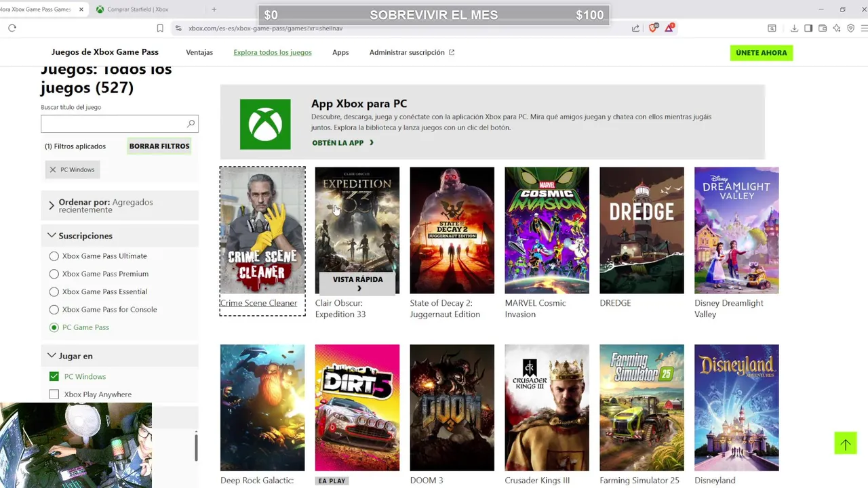868x488 pixels.
Task: Remove PC Windows filter chip X
Action: click(x=53, y=169)
